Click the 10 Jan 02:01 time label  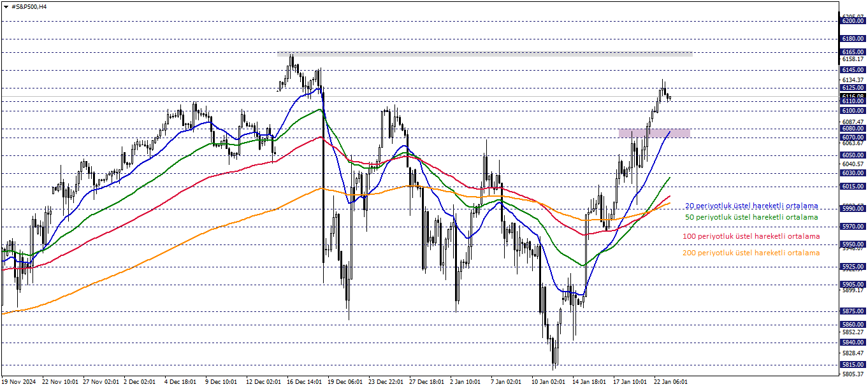549,382
